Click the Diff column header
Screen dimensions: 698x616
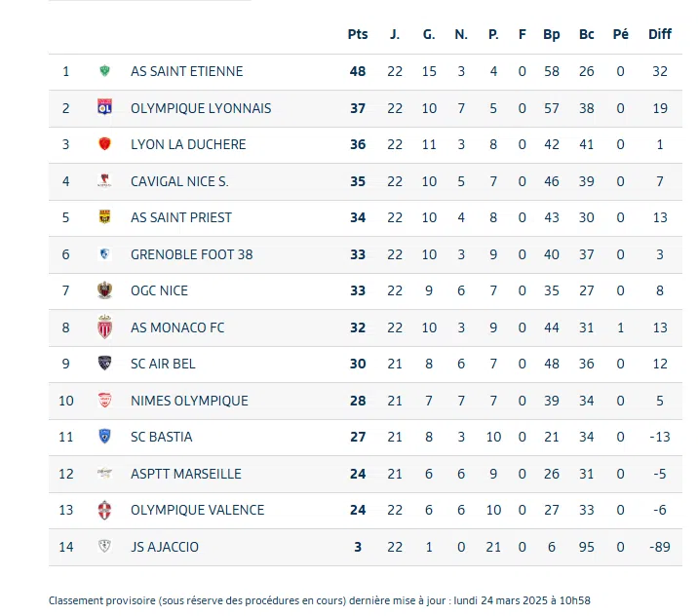click(660, 34)
